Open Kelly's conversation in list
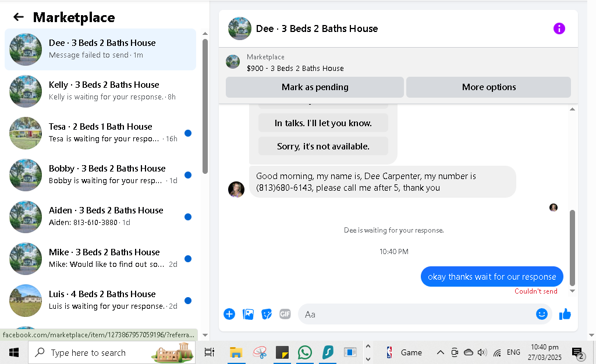Image resolution: width=596 pixels, height=364 pixels. (100, 91)
